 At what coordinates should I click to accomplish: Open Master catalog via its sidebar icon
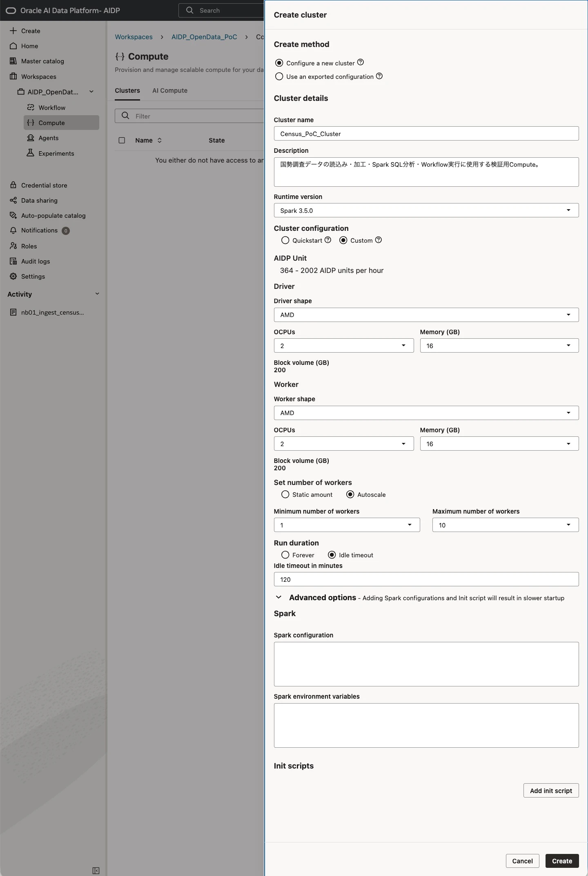pos(13,61)
